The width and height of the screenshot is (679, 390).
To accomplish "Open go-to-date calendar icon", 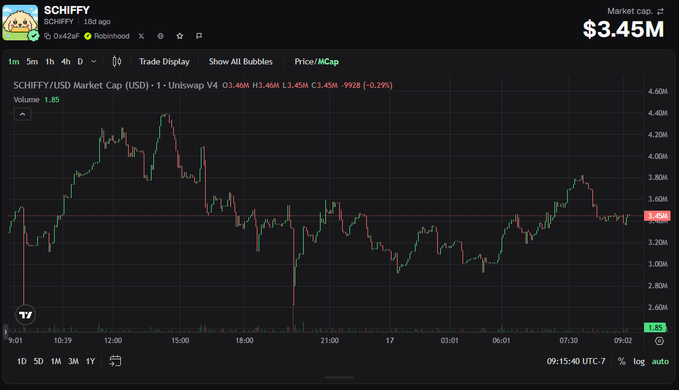I will 115,361.
